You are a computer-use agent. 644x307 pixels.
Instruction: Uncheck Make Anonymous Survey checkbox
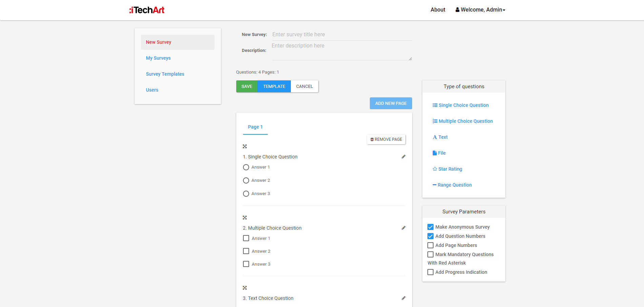[430, 227]
